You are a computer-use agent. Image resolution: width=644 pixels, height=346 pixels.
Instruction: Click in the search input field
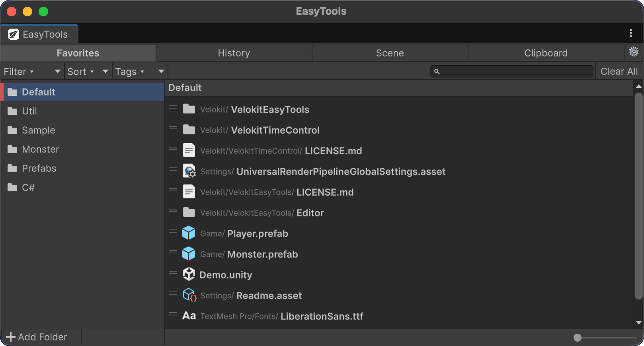click(512, 72)
